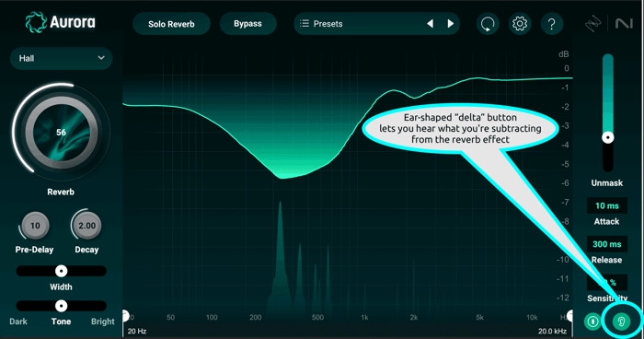Image resolution: width=644 pixels, height=339 pixels.
Task: Click the Bright tone label
Action: click(103, 321)
